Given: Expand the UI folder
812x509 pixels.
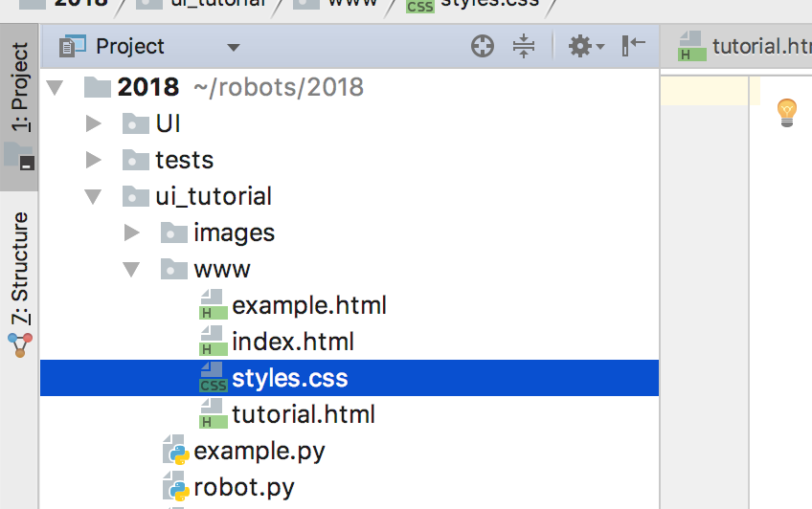Looking at the screenshot, I should [x=93, y=123].
